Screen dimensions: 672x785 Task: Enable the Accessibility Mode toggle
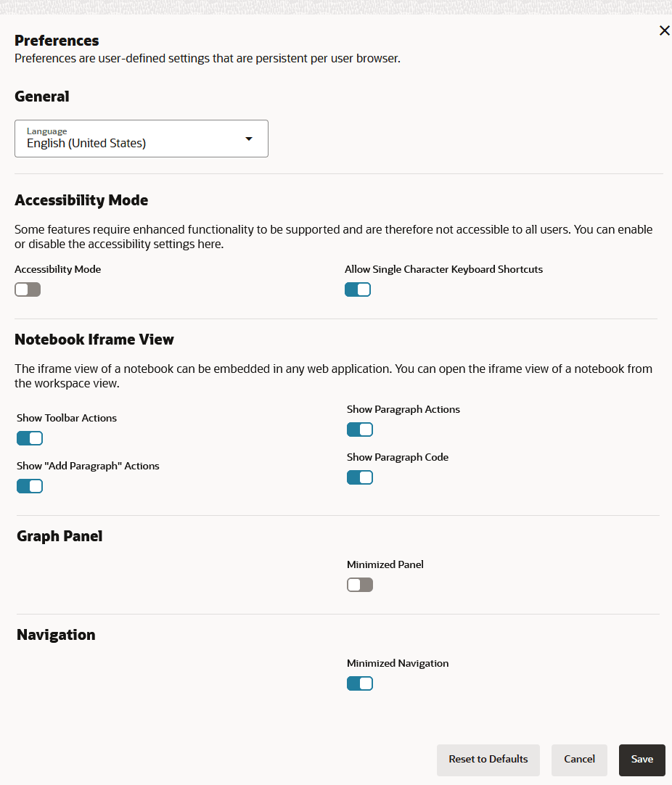(28, 289)
